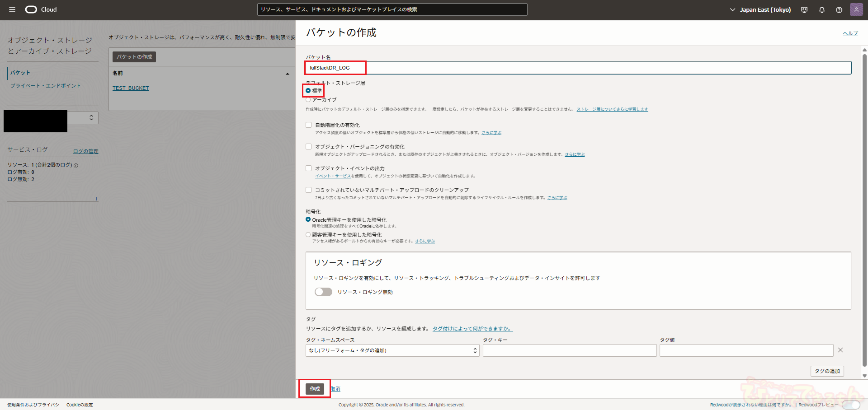Viewport: 868px width, 410px height.
Task: Click the バケット名 input field
Action: [x=578, y=68]
